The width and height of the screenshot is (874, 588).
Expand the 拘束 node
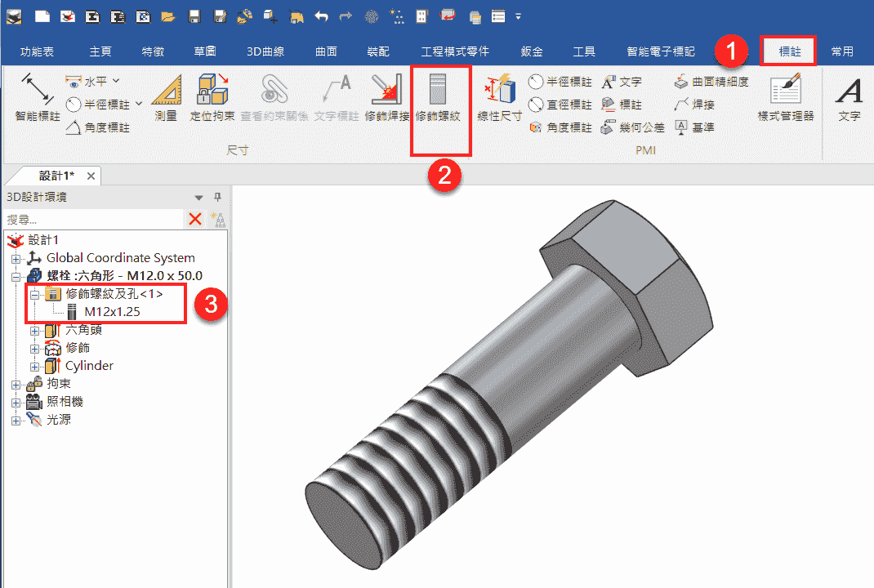tap(16, 385)
